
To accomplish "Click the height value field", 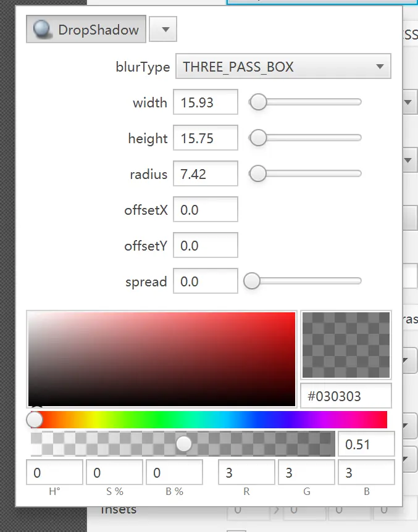I will pos(205,138).
